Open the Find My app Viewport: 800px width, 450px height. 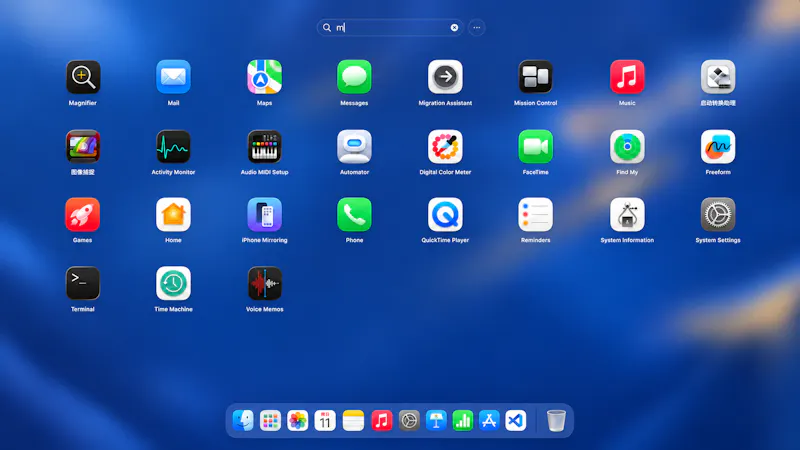pyautogui.click(x=627, y=147)
